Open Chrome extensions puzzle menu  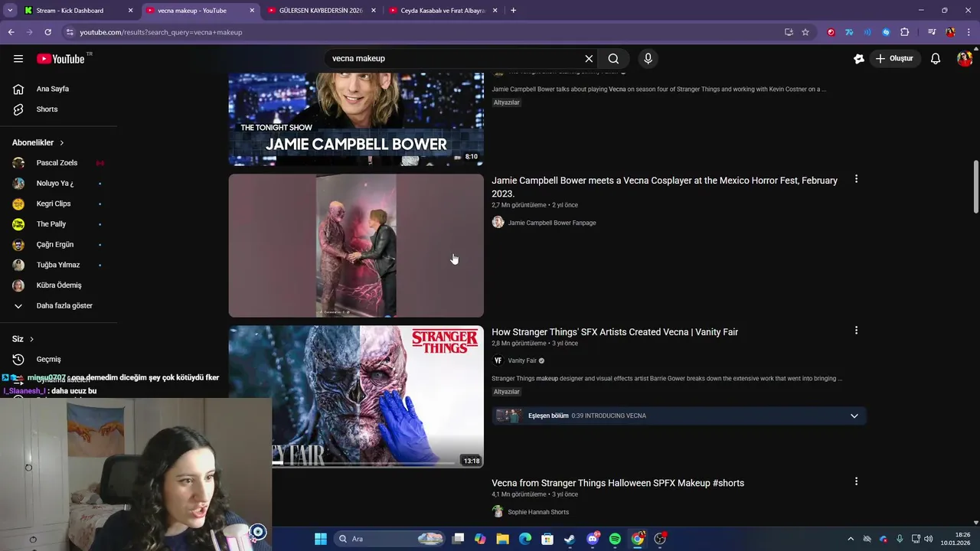(x=904, y=32)
